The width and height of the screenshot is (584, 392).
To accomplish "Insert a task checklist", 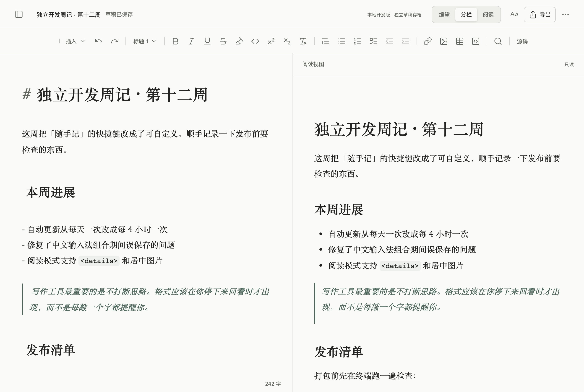I will [373, 41].
